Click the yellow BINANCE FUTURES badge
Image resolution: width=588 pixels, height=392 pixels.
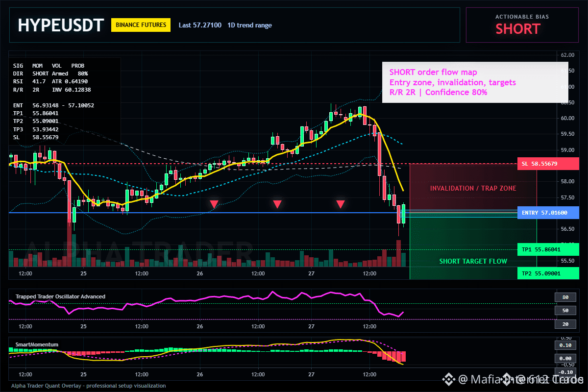(141, 25)
